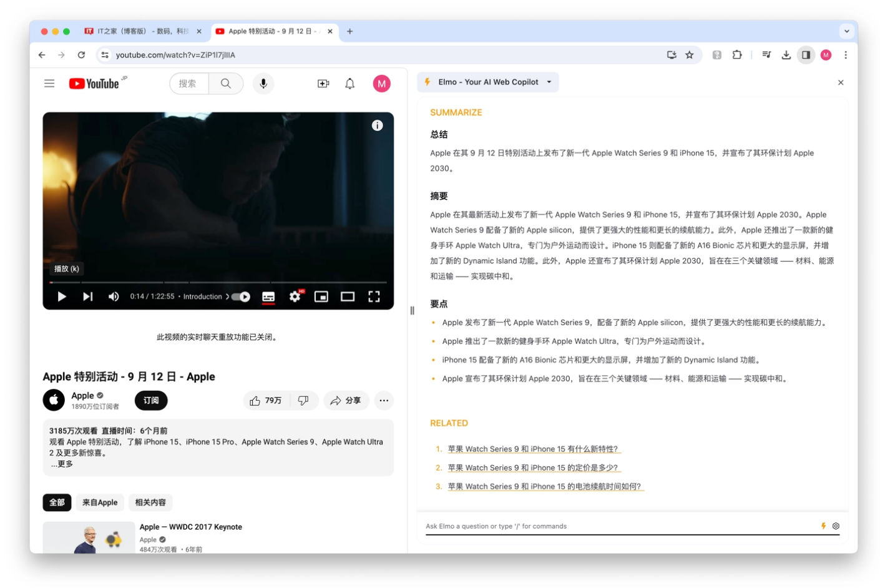Click the 订阅 subscribe button

[x=151, y=401]
